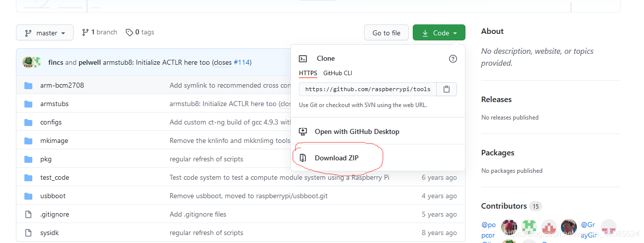Open the Contributors heading link

point(504,206)
